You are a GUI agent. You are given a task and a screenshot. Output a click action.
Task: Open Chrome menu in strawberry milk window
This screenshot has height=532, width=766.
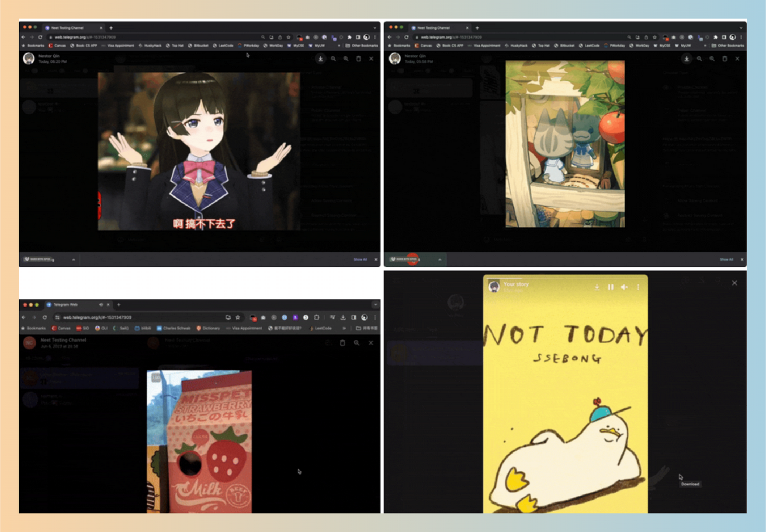click(375, 317)
